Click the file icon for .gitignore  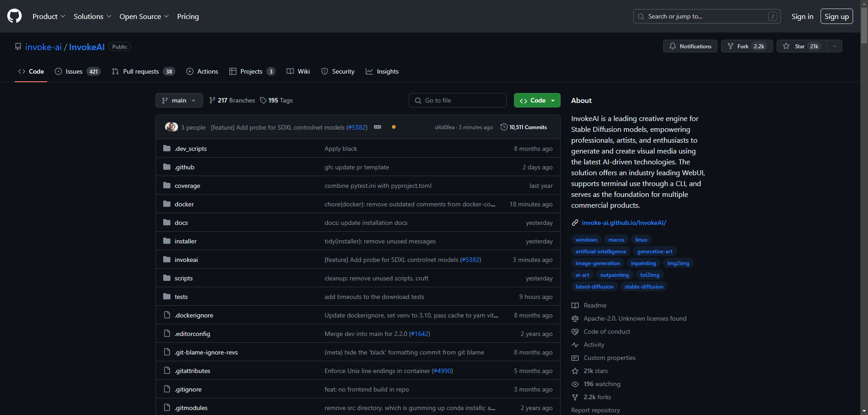[167, 389]
